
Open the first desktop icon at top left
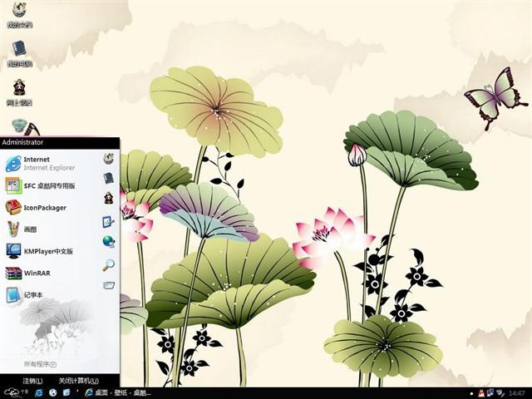[19, 14]
